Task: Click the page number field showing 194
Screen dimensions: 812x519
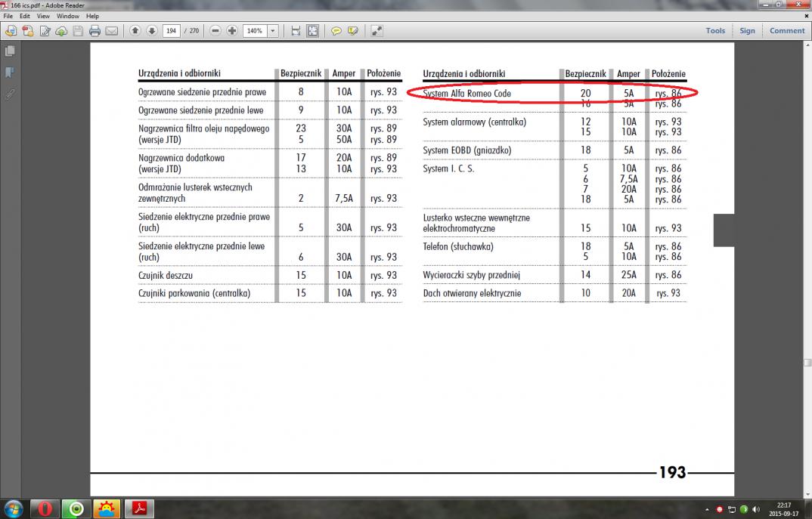Action: (172, 30)
